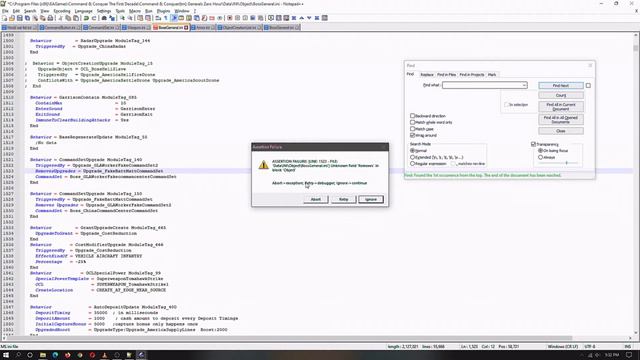640x360 pixels.
Task: Open the Search menu
Action: click(x=30, y=11)
